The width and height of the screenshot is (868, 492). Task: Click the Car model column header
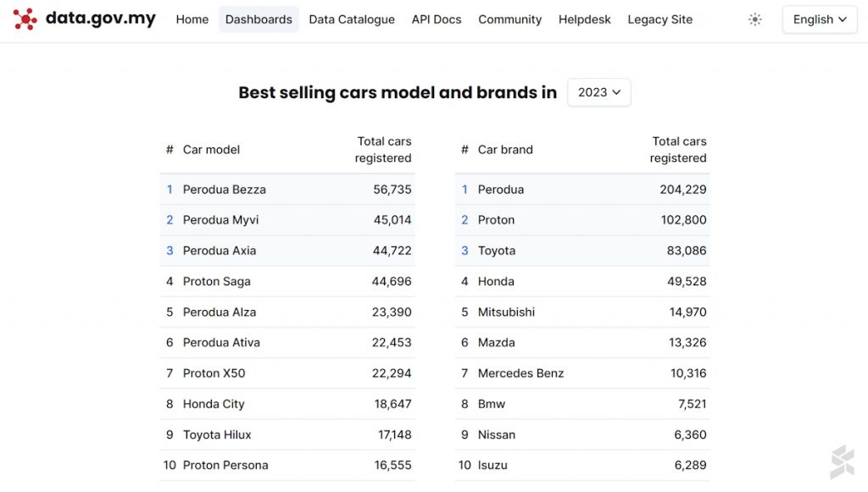[x=211, y=150]
